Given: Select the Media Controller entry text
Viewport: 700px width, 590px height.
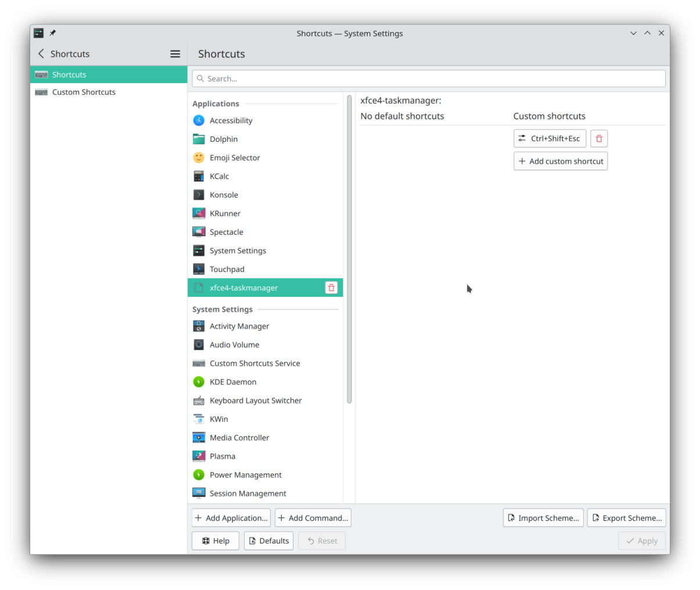Looking at the screenshot, I should [239, 437].
